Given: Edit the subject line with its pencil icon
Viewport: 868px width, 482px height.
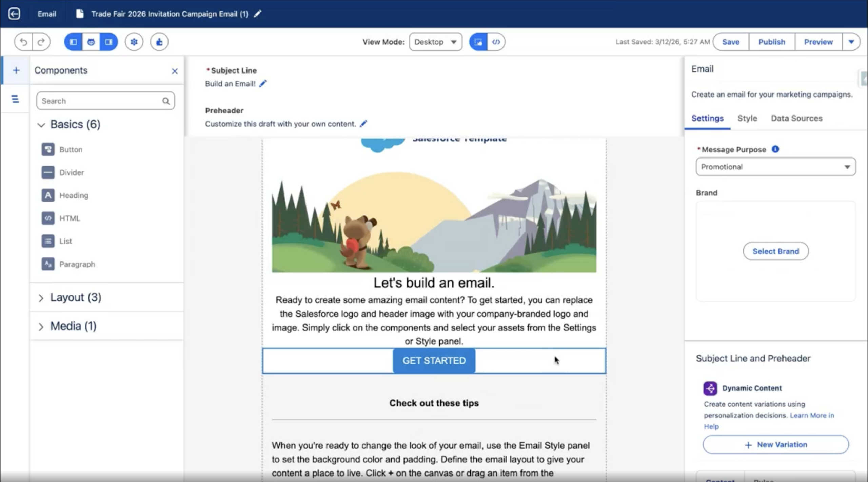Looking at the screenshot, I should [263, 84].
